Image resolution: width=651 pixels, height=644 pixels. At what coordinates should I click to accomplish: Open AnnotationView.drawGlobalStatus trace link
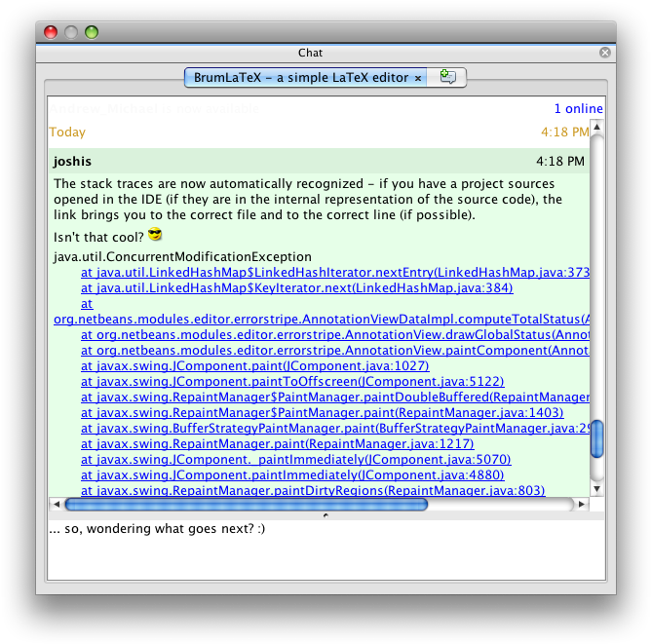click(335, 335)
